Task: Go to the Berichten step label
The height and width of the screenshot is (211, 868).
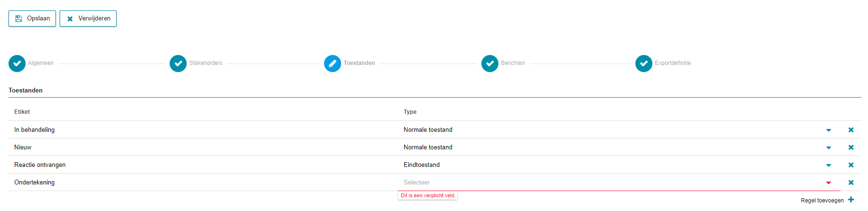Action: pos(513,63)
